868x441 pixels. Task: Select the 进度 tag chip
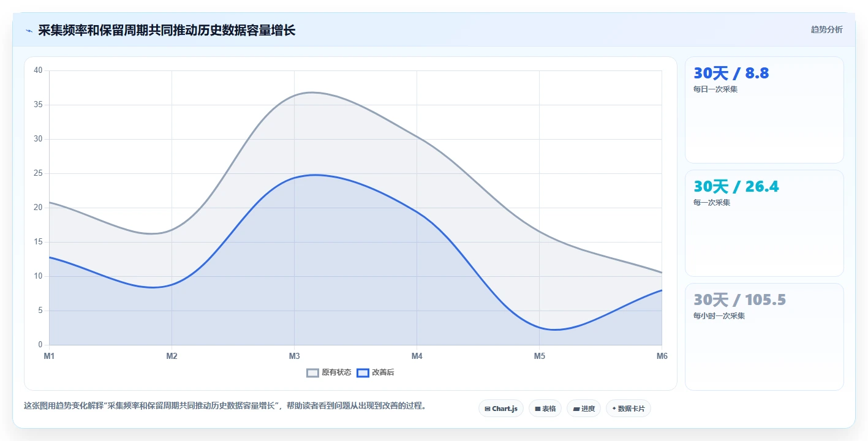click(x=584, y=409)
